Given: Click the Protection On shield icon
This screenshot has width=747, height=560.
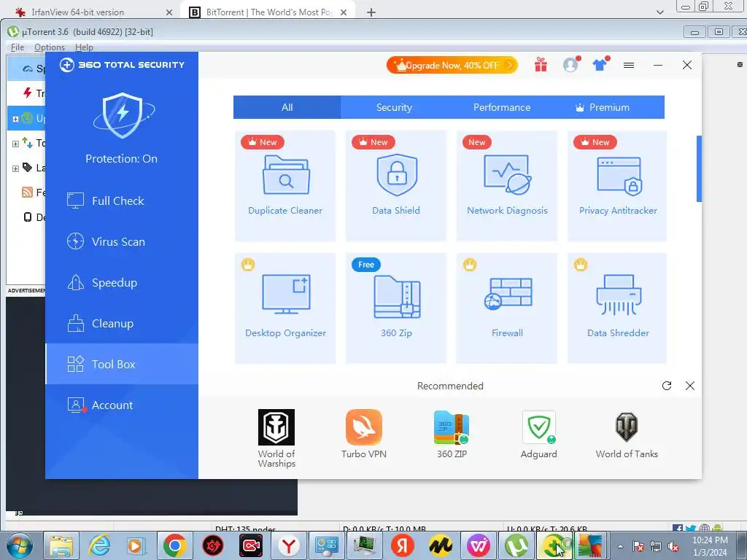Looking at the screenshot, I should [x=123, y=115].
